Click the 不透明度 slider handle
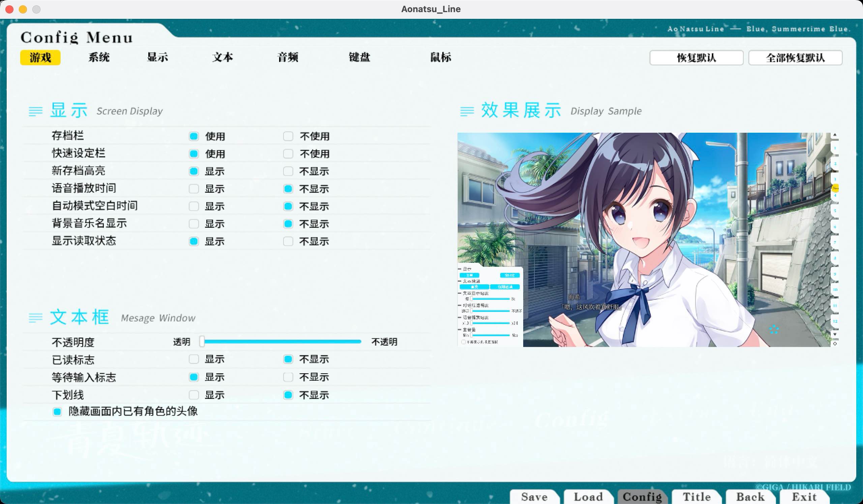 [202, 342]
